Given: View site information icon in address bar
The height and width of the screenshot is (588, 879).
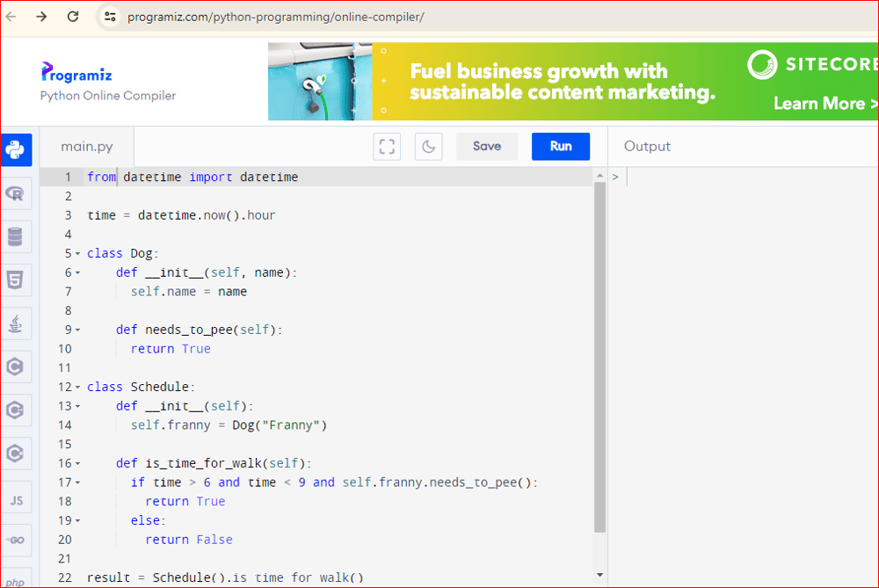Looking at the screenshot, I should coord(110,17).
